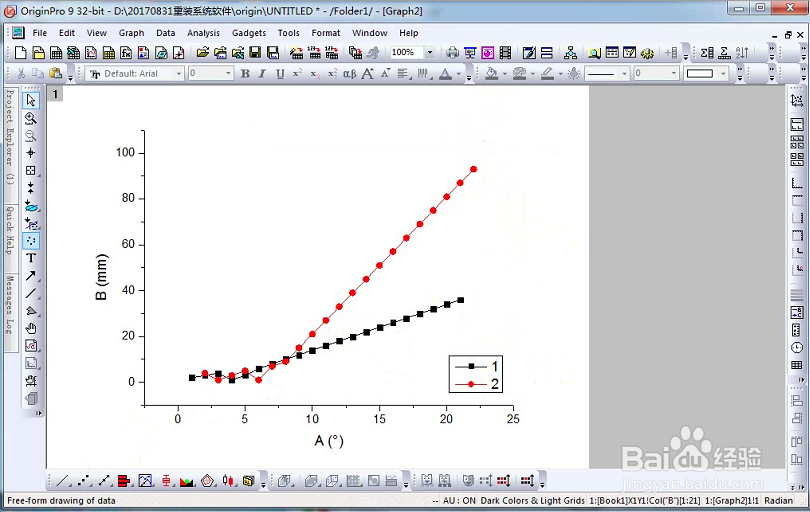Click Radian in the status bar
Image resolution: width=810 pixels, height=512 pixels.
click(778, 501)
